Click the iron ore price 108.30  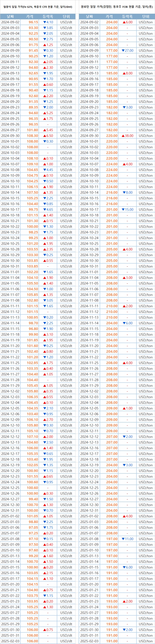pos(33,136)
